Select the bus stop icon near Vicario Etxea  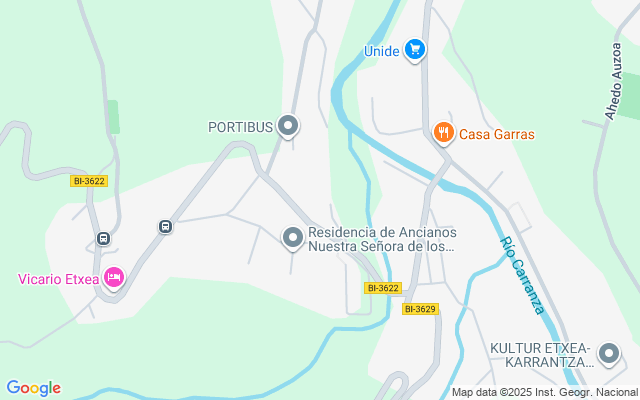(103, 238)
